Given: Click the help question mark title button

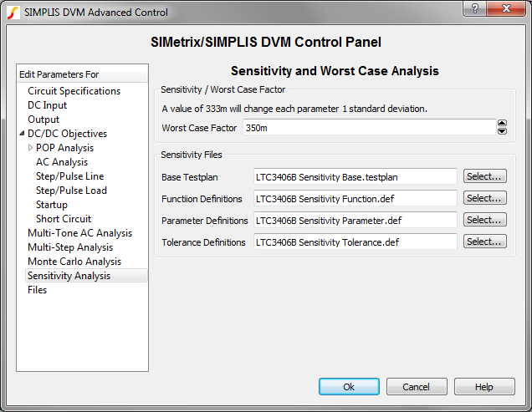Looking at the screenshot, I should [474, 10].
